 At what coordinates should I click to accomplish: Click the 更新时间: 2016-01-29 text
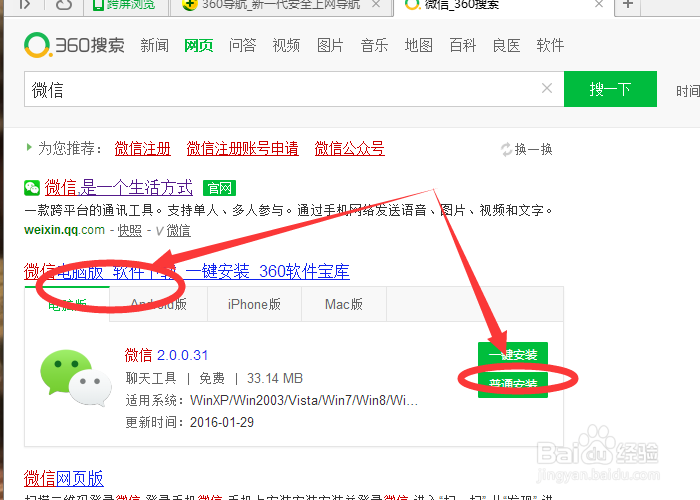(190, 422)
